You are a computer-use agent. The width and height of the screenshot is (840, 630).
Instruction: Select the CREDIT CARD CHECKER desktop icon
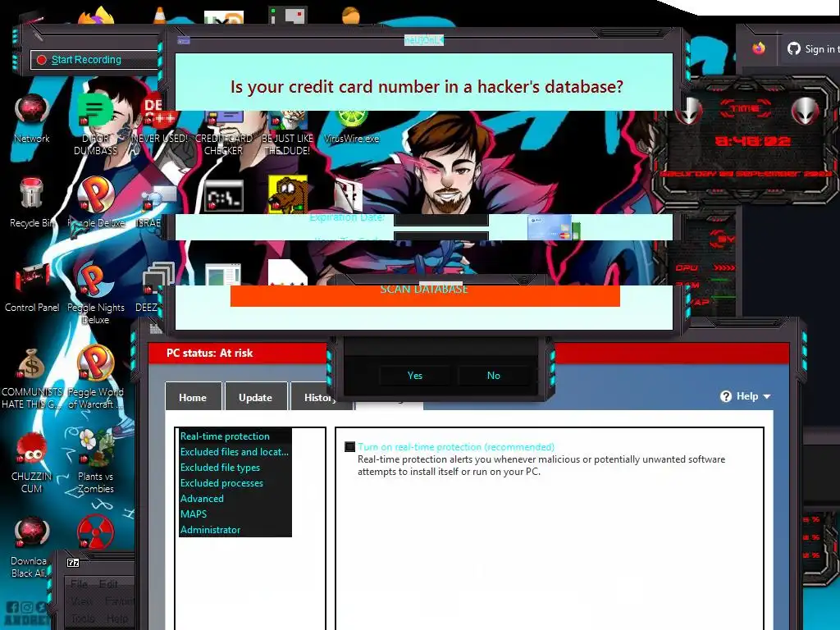tap(223, 134)
